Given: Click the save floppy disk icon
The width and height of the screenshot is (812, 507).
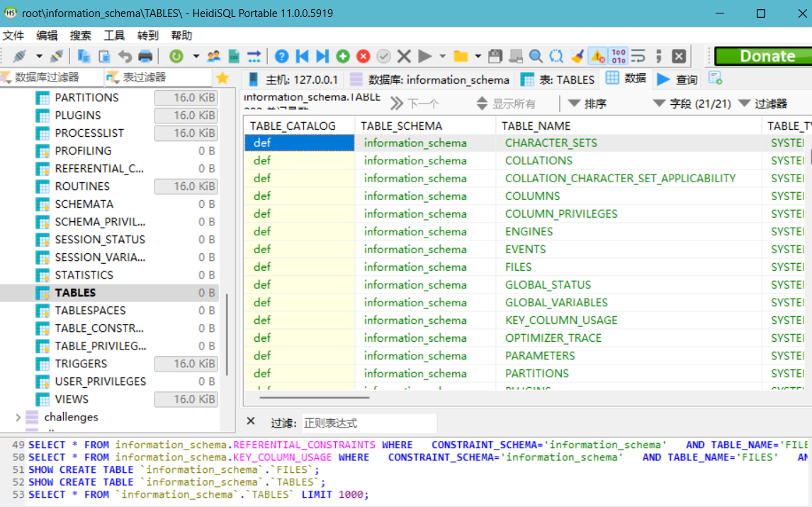Looking at the screenshot, I should [x=495, y=56].
